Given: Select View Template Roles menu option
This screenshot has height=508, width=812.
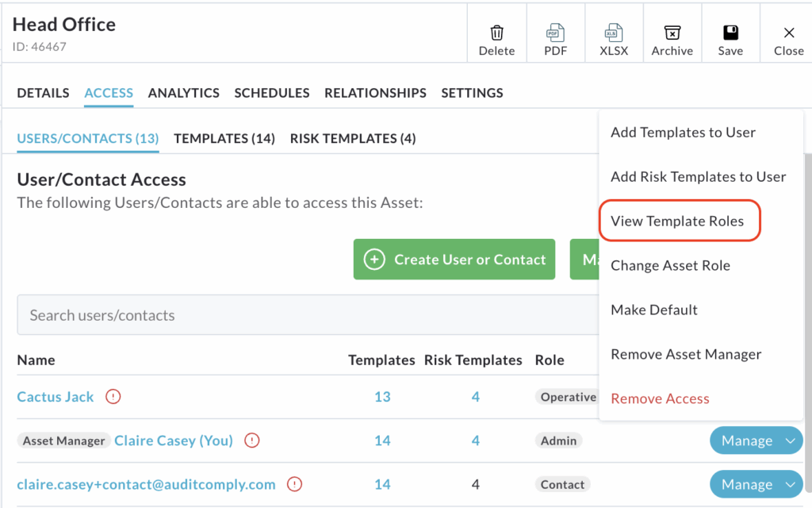Looking at the screenshot, I should 677,221.
